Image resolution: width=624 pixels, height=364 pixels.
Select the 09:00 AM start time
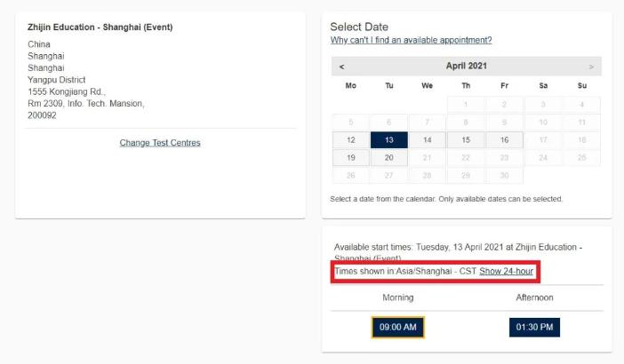pyautogui.click(x=397, y=327)
